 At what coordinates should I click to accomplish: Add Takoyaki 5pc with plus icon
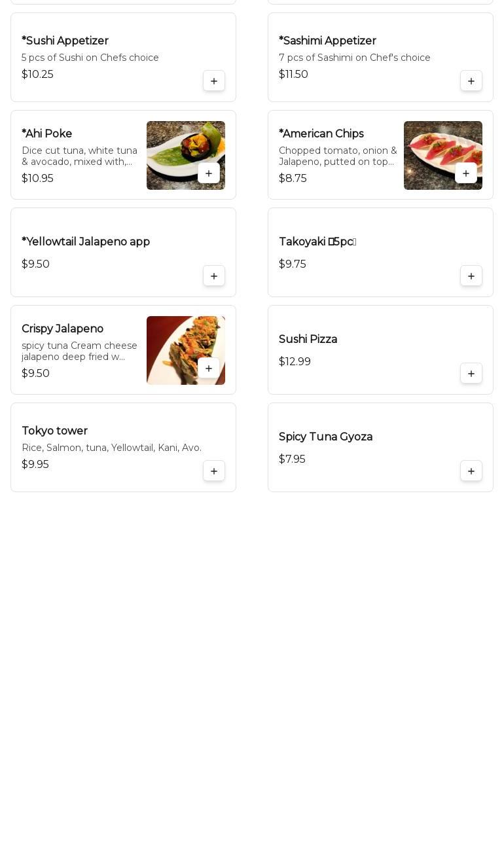(x=471, y=276)
